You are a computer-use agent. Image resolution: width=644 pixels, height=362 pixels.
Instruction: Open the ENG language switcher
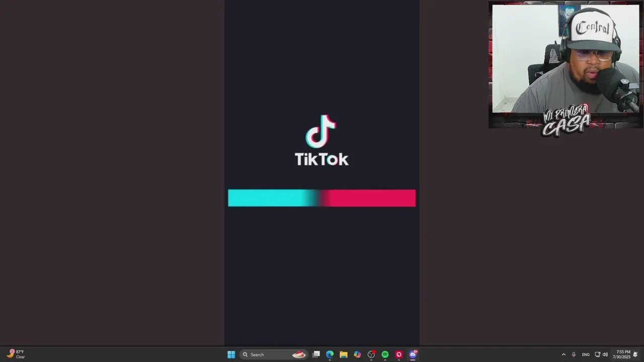586,354
